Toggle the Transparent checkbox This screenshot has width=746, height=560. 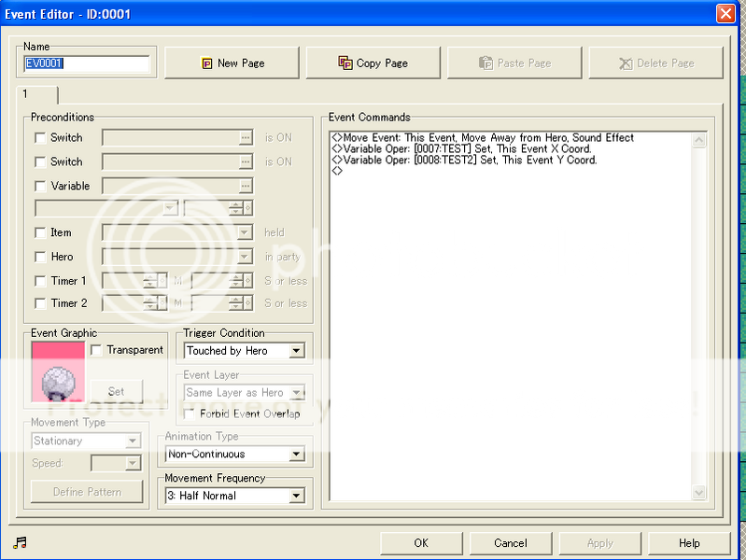coord(95,350)
